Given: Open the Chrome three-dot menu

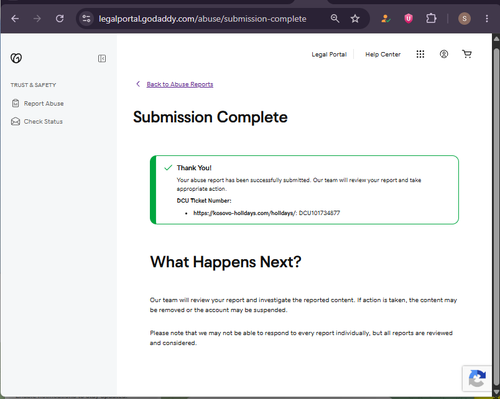Looking at the screenshot, I should [x=487, y=19].
